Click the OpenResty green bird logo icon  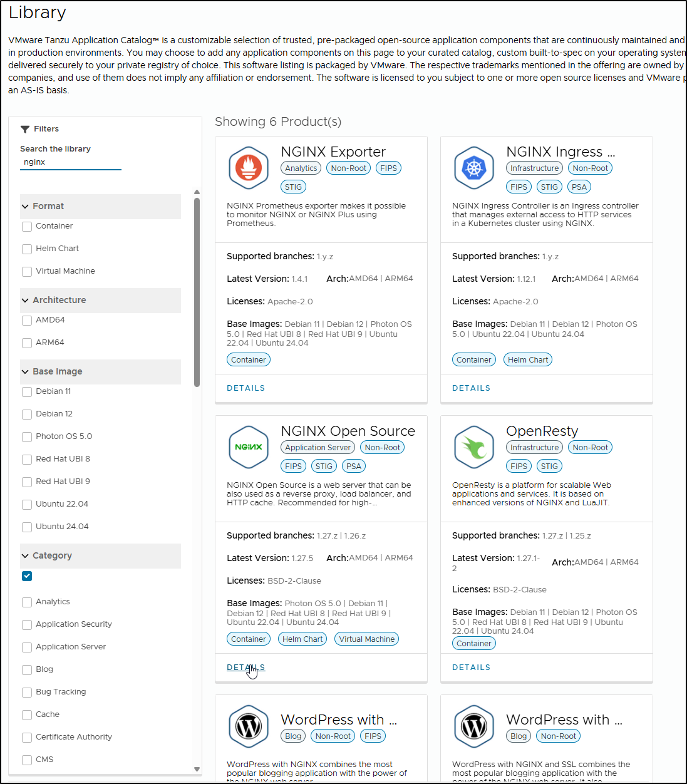(x=474, y=447)
